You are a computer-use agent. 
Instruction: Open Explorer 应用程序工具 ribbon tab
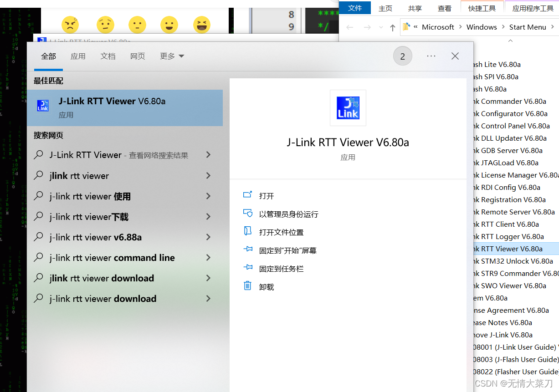(x=533, y=8)
